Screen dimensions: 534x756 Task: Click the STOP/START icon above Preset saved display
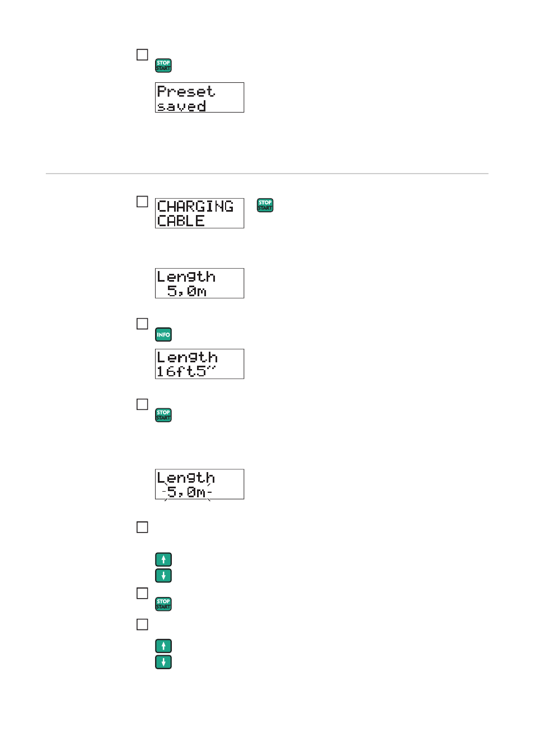pyautogui.click(x=163, y=66)
